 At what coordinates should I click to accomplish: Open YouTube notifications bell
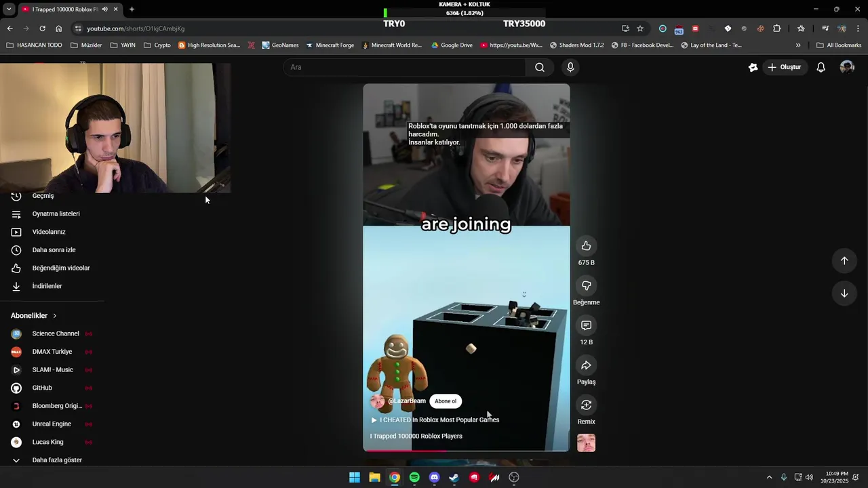pyautogui.click(x=821, y=67)
